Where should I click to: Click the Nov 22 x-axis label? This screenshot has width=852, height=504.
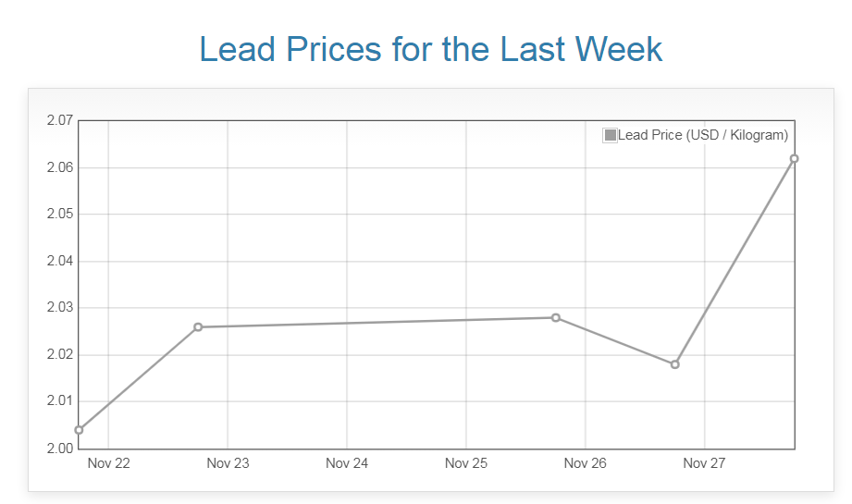pos(108,463)
